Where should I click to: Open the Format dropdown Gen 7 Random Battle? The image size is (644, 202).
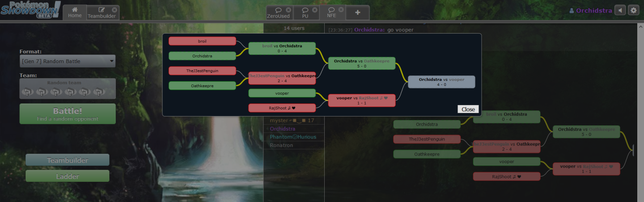[68, 61]
